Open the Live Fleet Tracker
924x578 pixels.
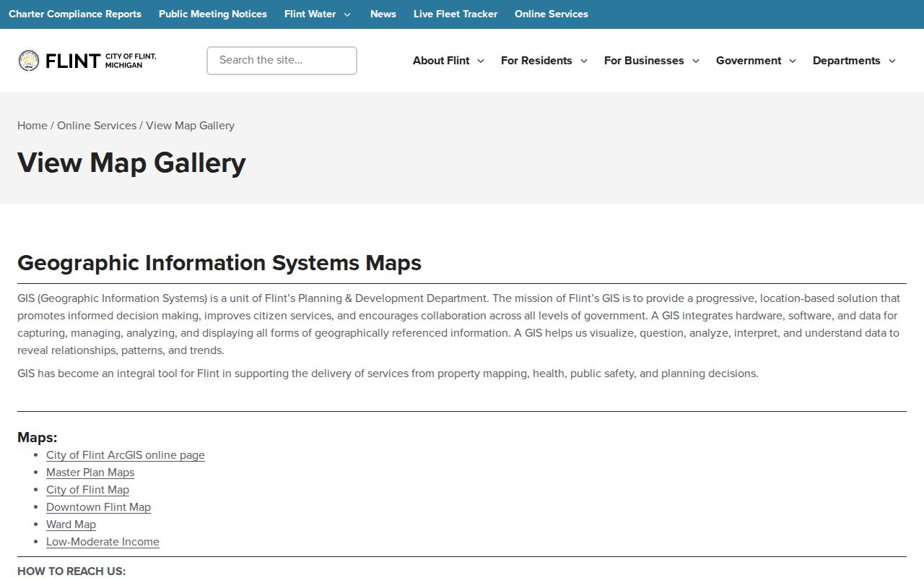click(456, 14)
